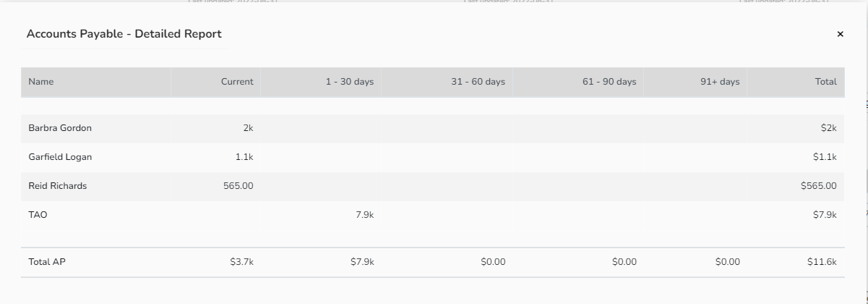Select the Barbra Gordon row name
The height and width of the screenshot is (304, 868).
60,128
